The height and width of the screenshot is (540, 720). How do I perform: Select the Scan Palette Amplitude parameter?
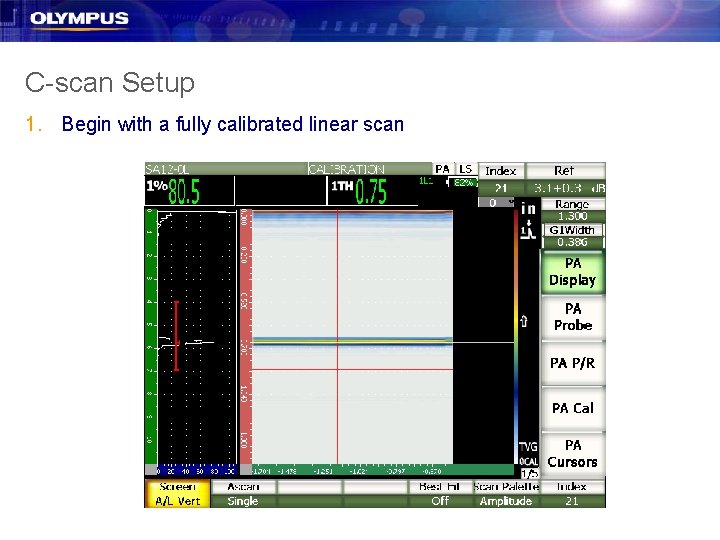point(506,494)
